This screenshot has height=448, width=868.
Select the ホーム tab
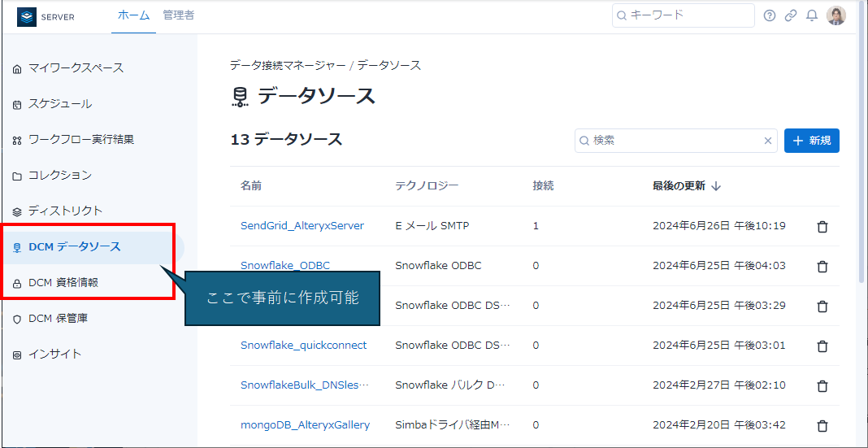pos(133,15)
